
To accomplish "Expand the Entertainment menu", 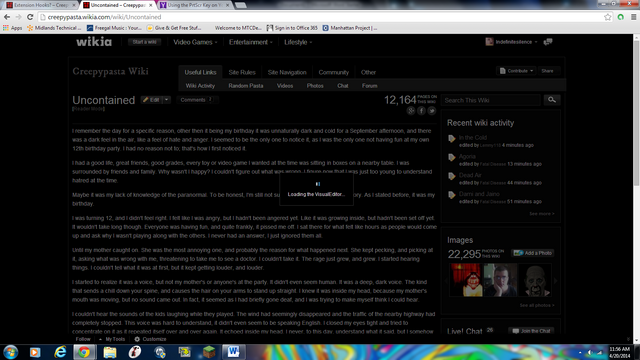I will (x=250, y=42).
